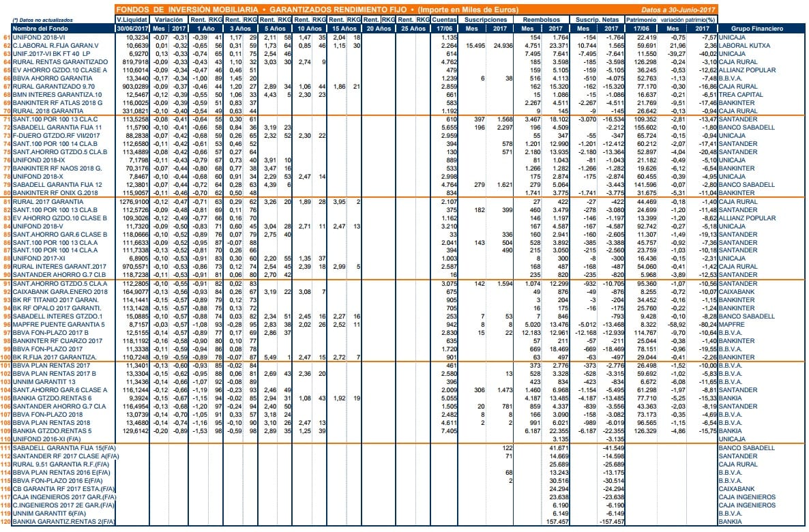Click fund 'RURAL RENTAS GARANTIZADO'

coord(60,62)
